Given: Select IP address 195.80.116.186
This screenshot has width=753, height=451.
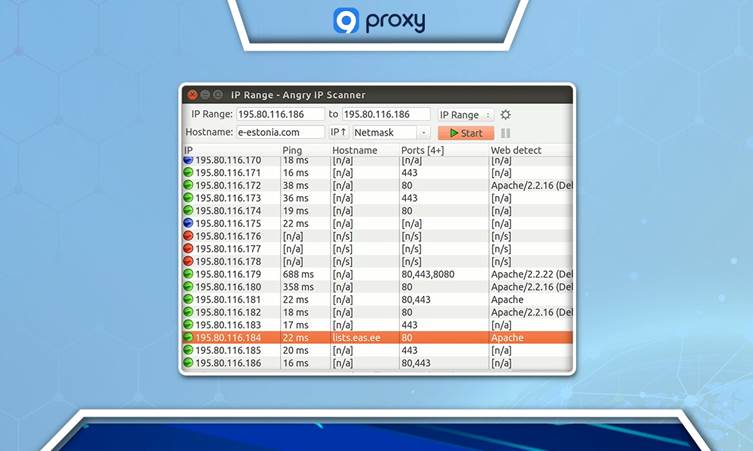Looking at the screenshot, I should pos(228,363).
